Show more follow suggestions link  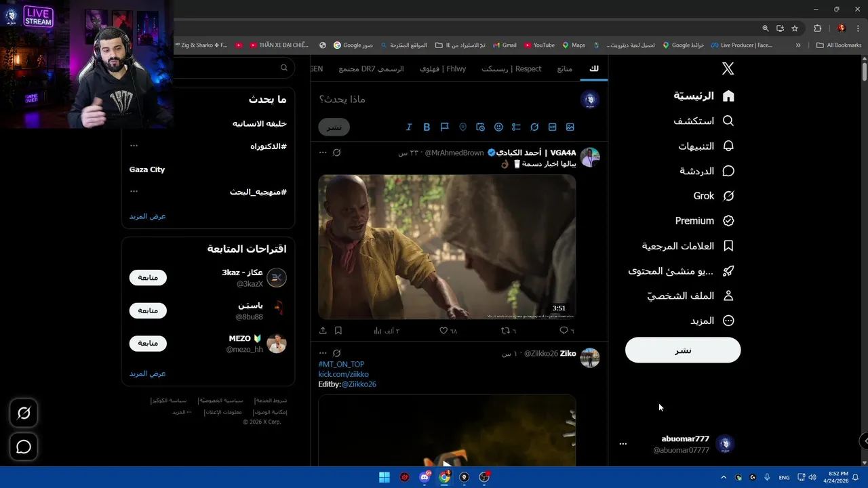(148, 373)
